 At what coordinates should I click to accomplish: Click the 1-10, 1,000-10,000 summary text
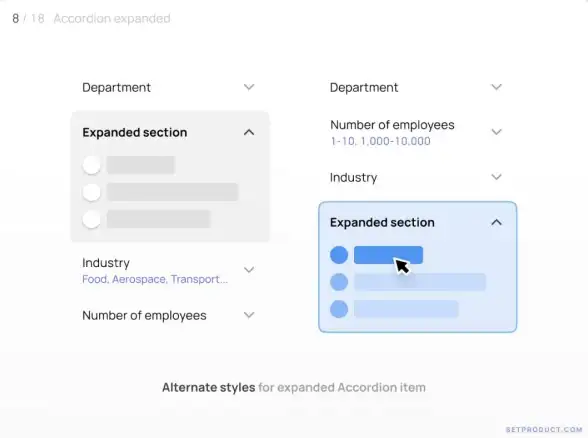pos(380,141)
